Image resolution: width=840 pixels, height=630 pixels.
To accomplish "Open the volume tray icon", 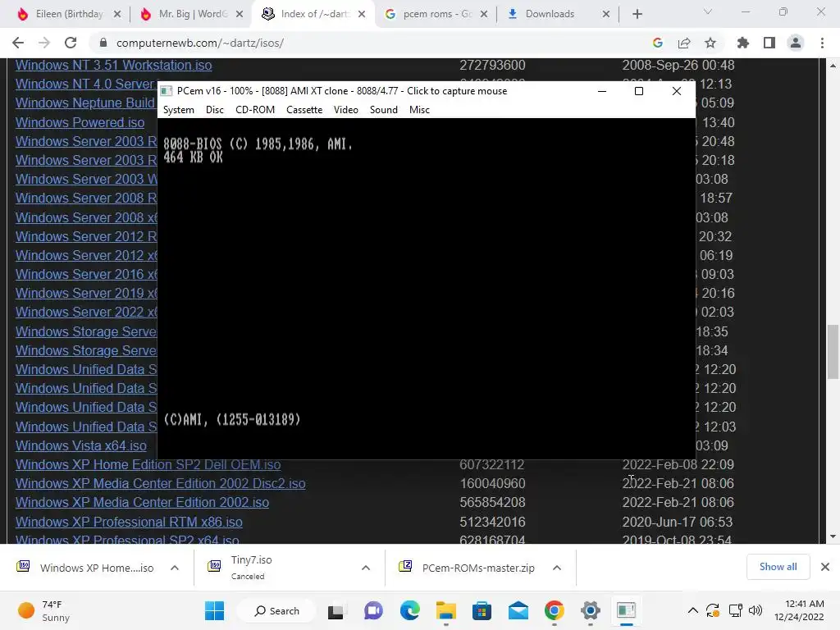I will (756, 610).
